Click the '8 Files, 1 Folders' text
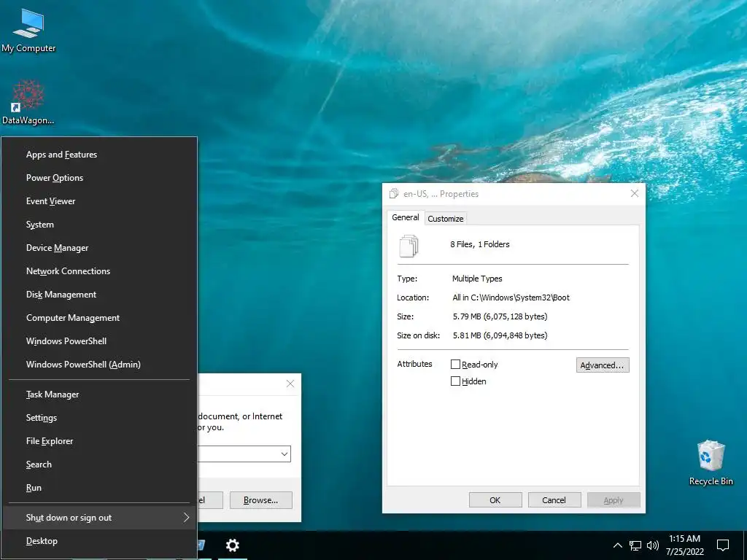The image size is (747, 560). pyautogui.click(x=480, y=244)
